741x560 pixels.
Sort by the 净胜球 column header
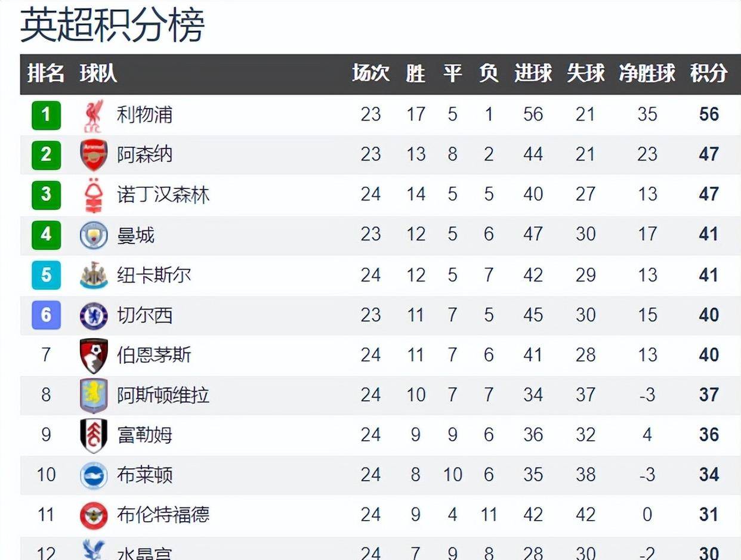pyautogui.click(x=647, y=73)
